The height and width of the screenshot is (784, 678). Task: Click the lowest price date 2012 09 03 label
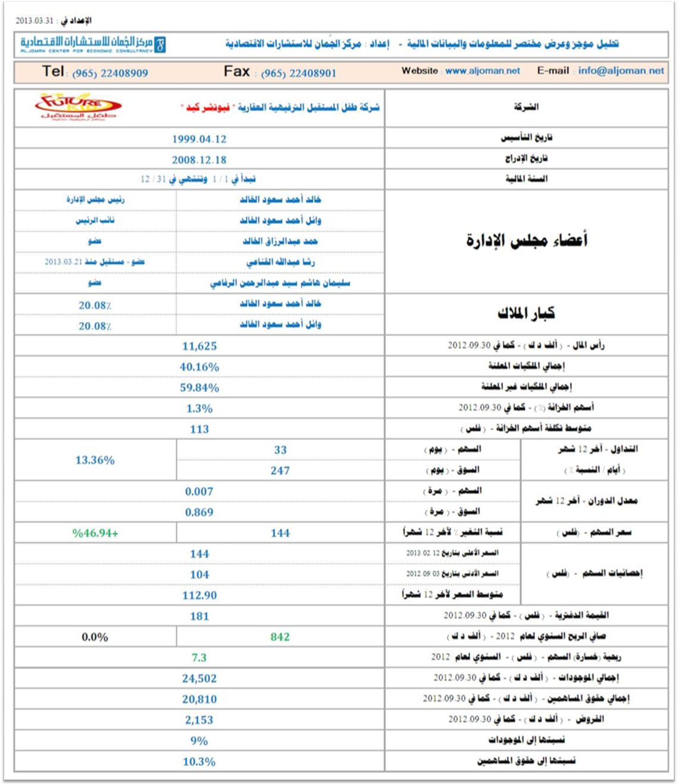(452, 573)
